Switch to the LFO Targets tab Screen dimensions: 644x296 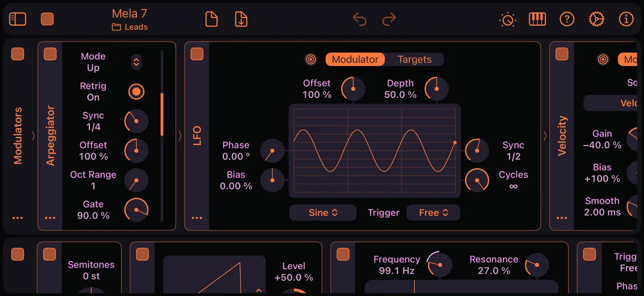click(414, 59)
